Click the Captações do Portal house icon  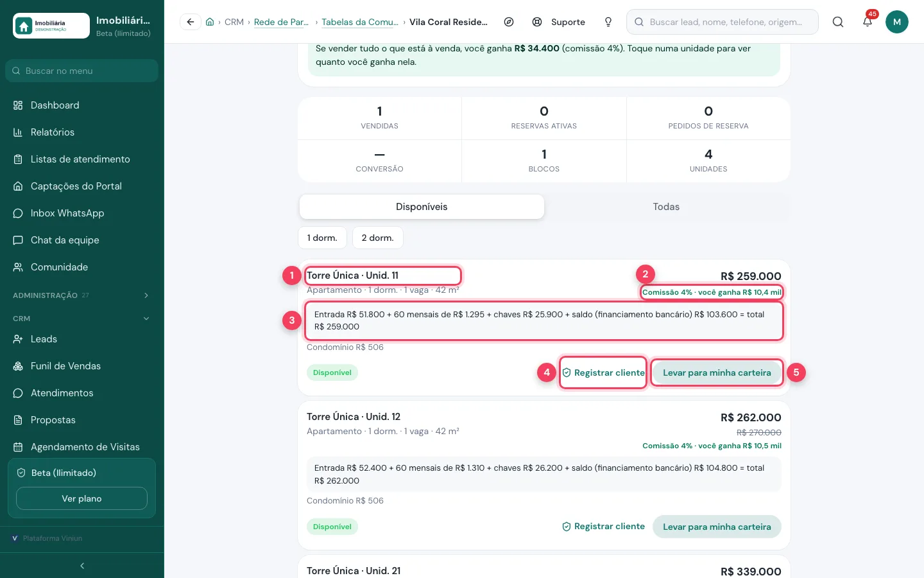tap(18, 186)
